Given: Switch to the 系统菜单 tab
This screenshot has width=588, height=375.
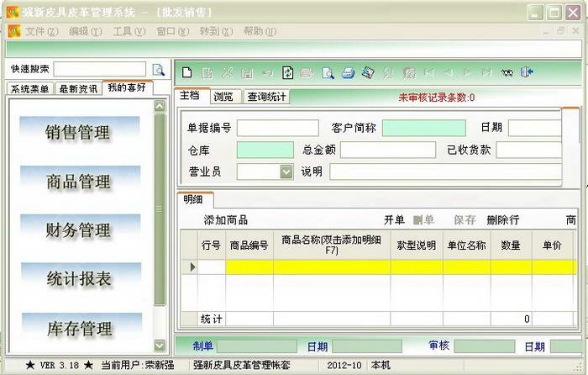Looking at the screenshot, I should point(30,89).
